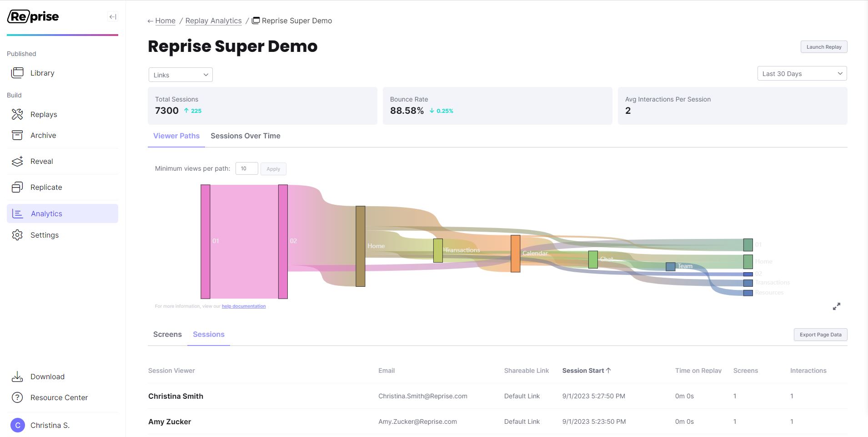Switch to the Sessions Over Time tab
The height and width of the screenshot is (437, 868).
(x=246, y=136)
